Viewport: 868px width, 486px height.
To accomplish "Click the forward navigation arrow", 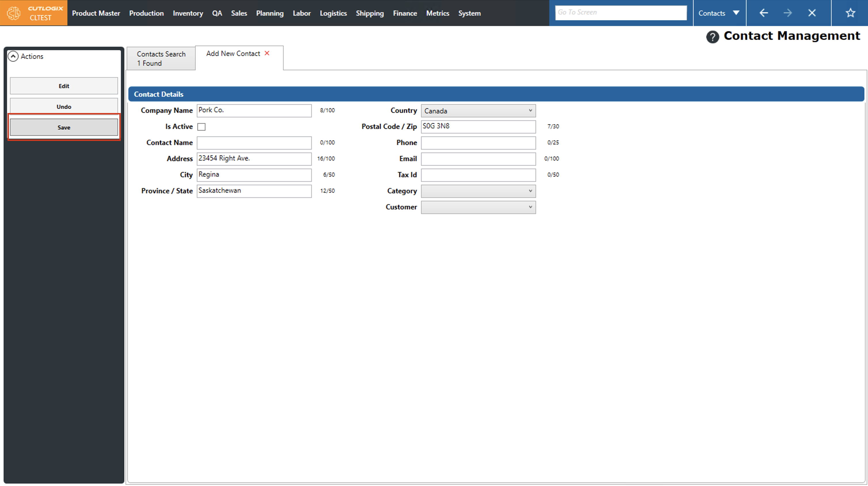I will [787, 13].
